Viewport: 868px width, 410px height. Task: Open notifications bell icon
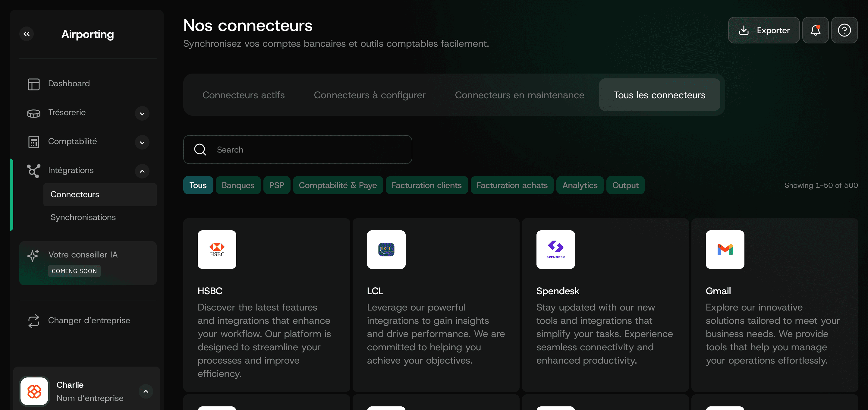[x=815, y=30]
